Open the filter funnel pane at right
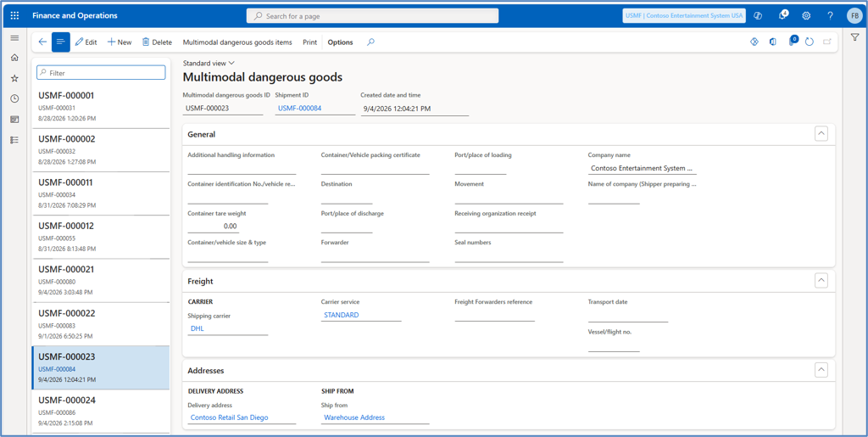868x437 pixels. click(x=854, y=37)
